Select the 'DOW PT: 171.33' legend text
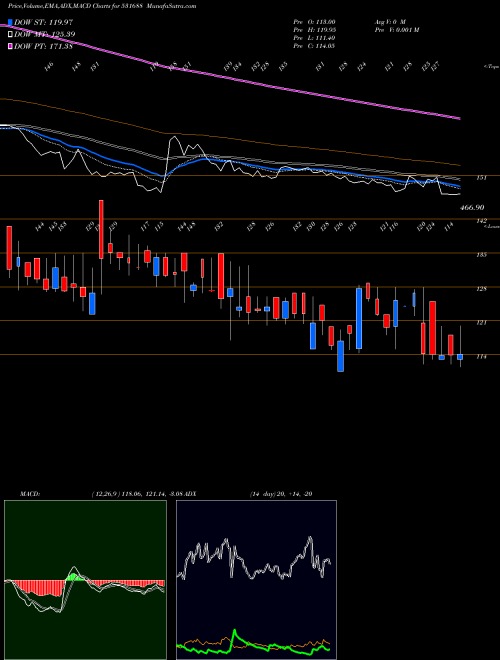 click(x=43, y=46)
